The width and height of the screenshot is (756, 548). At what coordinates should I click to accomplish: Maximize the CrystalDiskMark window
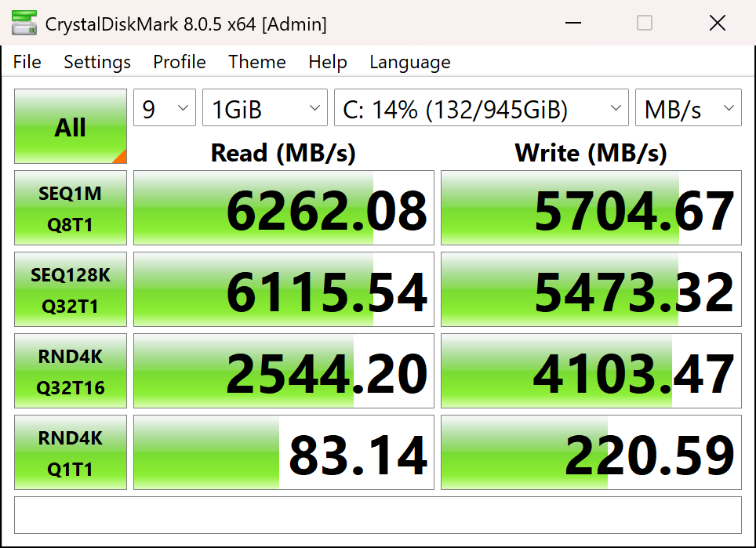[x=645, y=23]
